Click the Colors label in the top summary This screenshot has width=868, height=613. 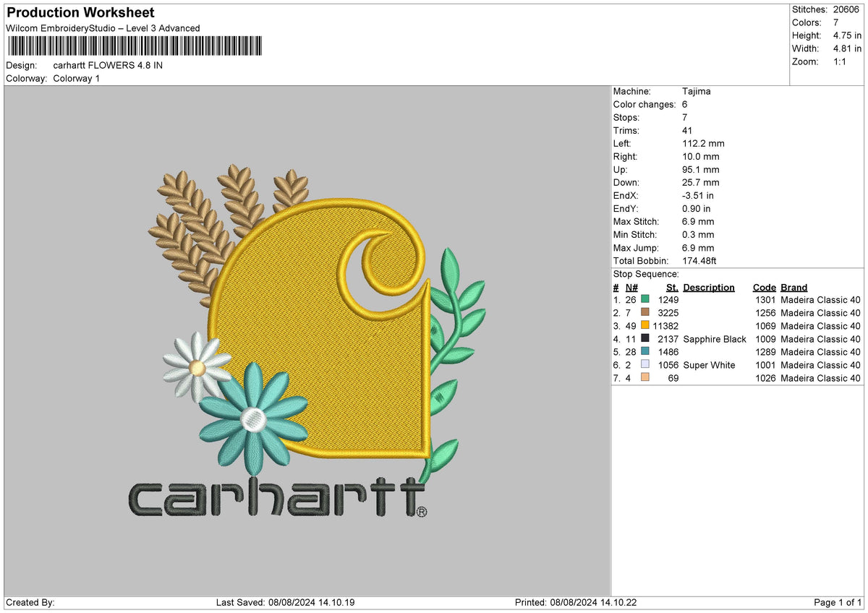pos(807,22)
